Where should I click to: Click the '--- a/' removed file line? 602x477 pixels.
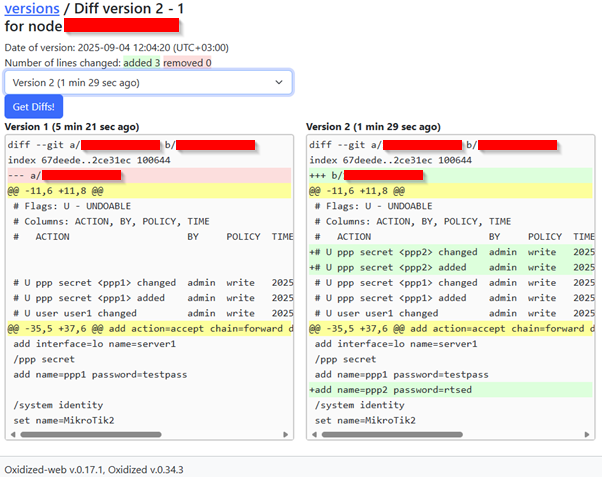(149, 176)
